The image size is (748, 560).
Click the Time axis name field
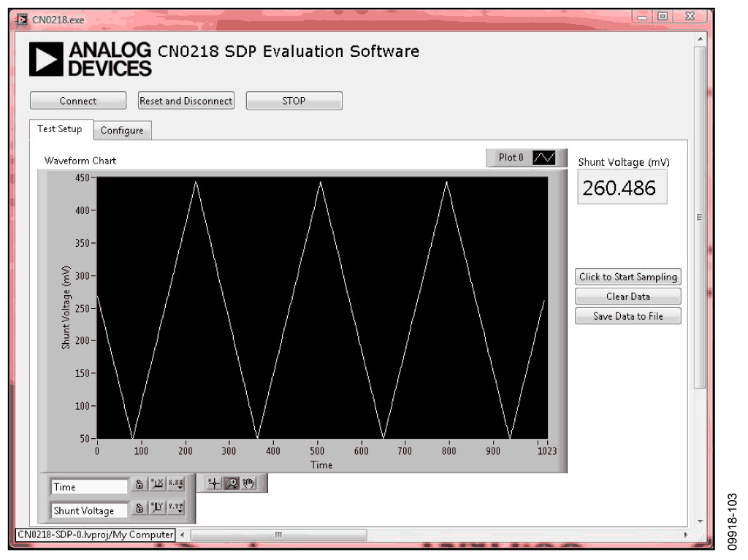[89, 487]
